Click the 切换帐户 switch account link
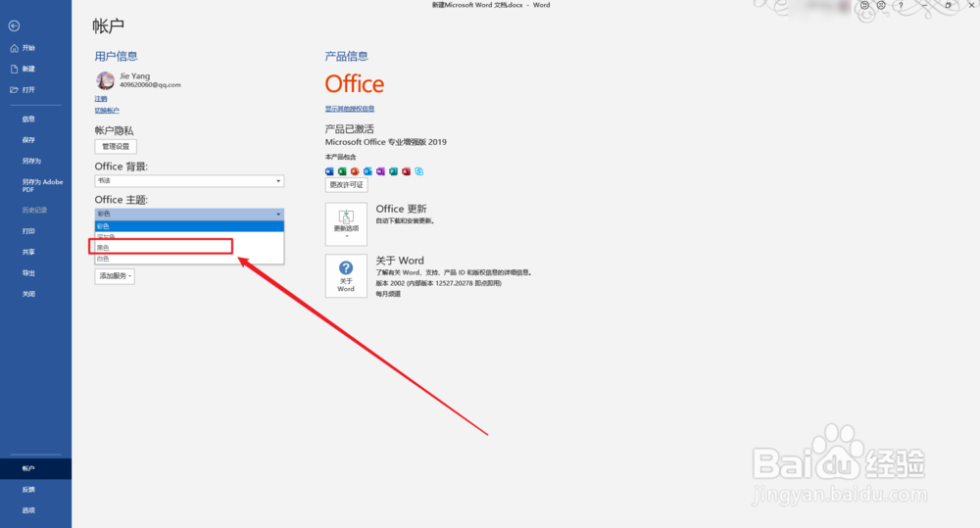This screenshot has width=980, height=528. click(x=107, y=110)
